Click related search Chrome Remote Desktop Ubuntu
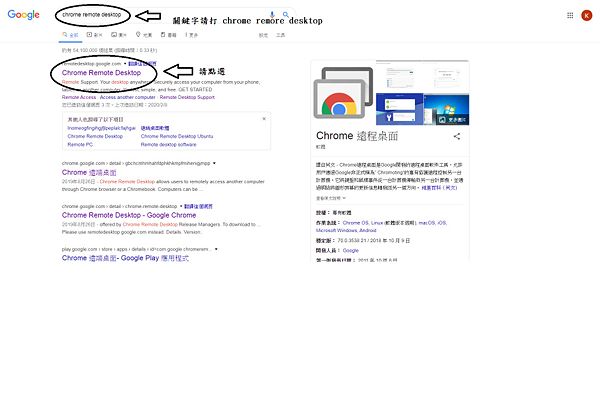Screen dimensions: 600x416 click(177, 136)
